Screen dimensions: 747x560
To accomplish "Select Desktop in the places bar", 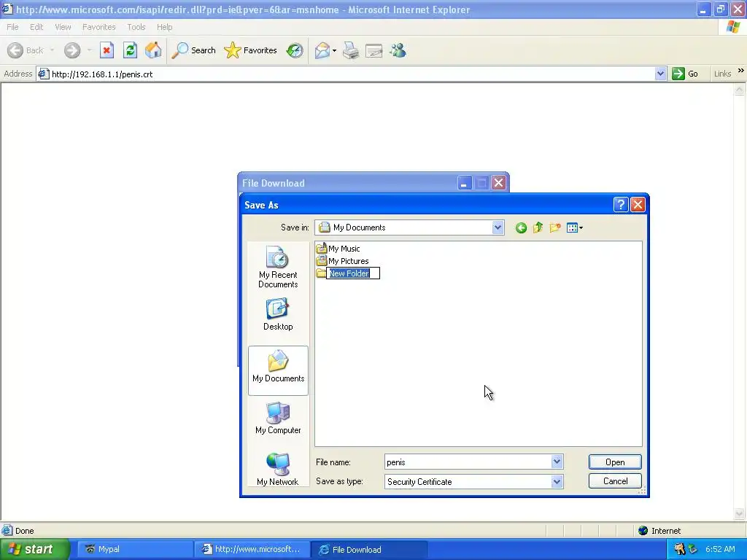I will coord(278,314).
